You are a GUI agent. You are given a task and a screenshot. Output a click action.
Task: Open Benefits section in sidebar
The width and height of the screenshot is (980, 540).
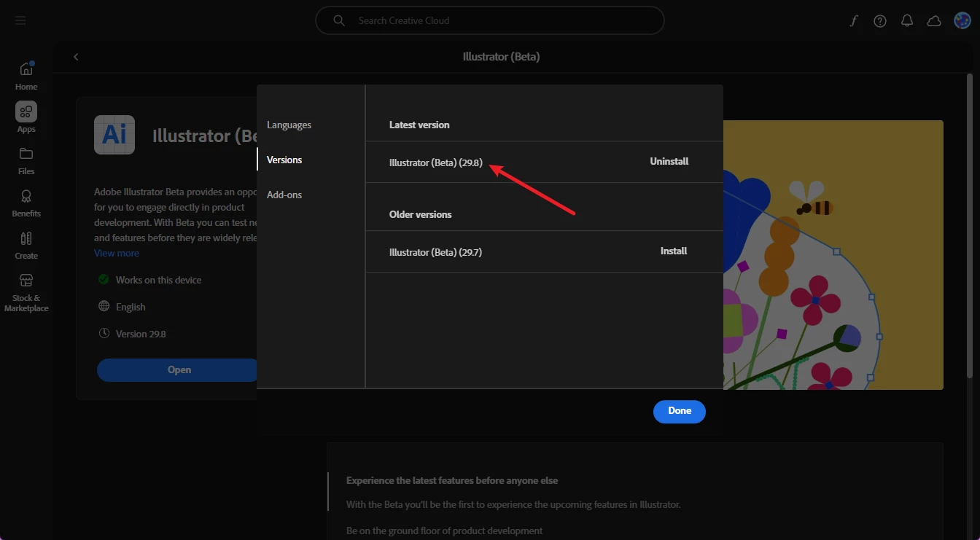tap(26, 203)
